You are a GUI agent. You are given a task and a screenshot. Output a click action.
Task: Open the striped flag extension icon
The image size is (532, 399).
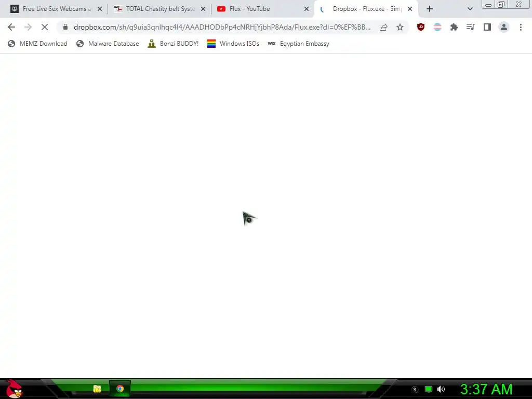pyautogui.click(x=437, y=27)
